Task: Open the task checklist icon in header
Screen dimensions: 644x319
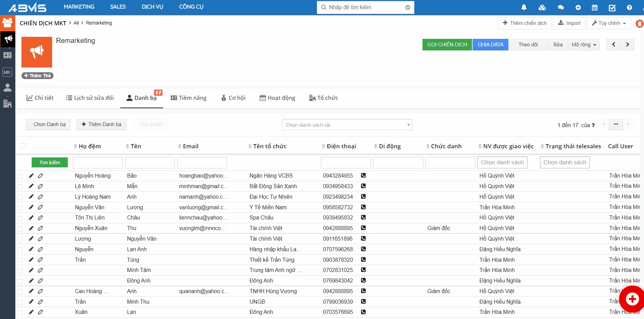Action: [612, 7]
